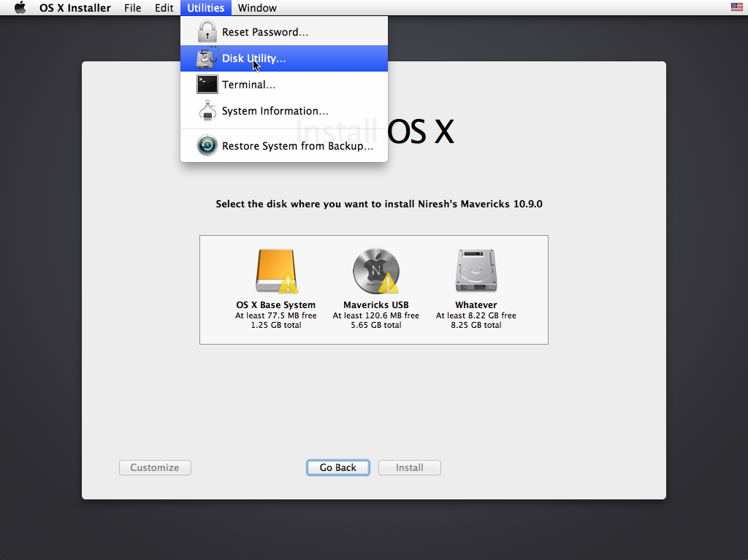
Task: Click the Whatever disk label
Action: [476, 304]
